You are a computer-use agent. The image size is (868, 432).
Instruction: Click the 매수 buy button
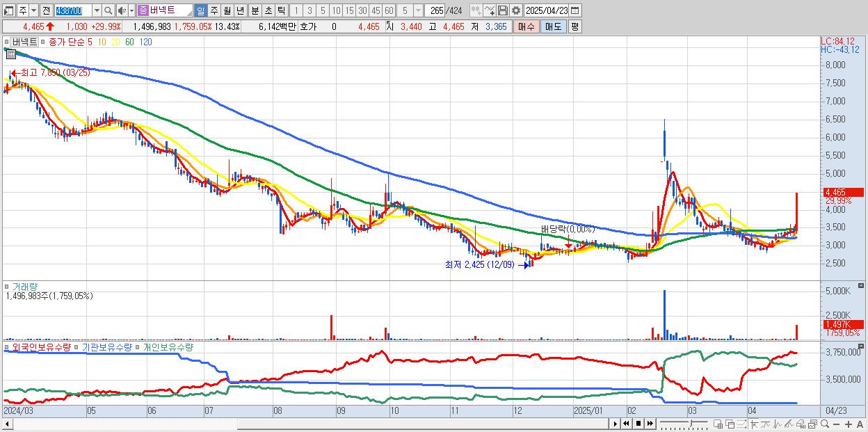[x=527, y=26]
